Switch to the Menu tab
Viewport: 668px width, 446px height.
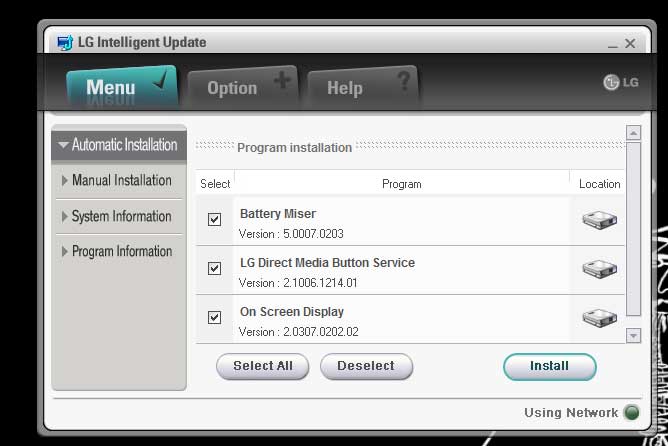tap(122, 87)
